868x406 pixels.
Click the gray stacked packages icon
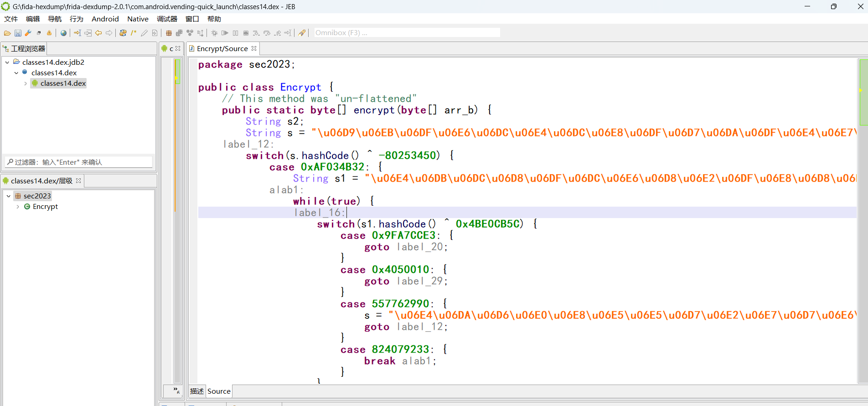coord(179,33)
